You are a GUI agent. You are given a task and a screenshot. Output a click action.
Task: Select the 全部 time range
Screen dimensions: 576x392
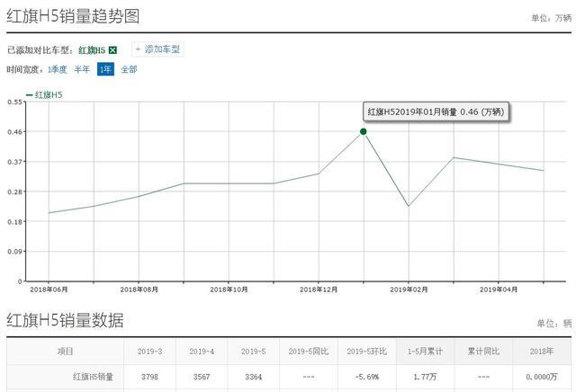pos(129,69)
